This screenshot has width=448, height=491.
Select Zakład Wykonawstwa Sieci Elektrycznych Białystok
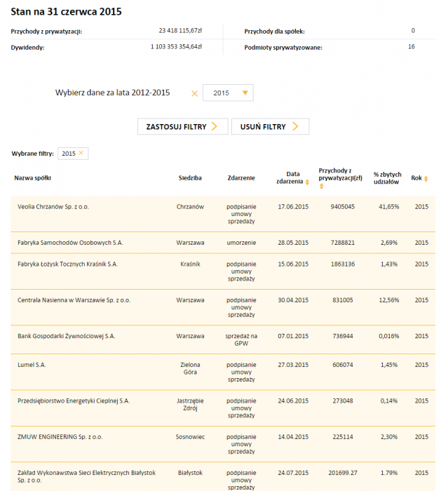pyautogui.click(x=86, y=476)
